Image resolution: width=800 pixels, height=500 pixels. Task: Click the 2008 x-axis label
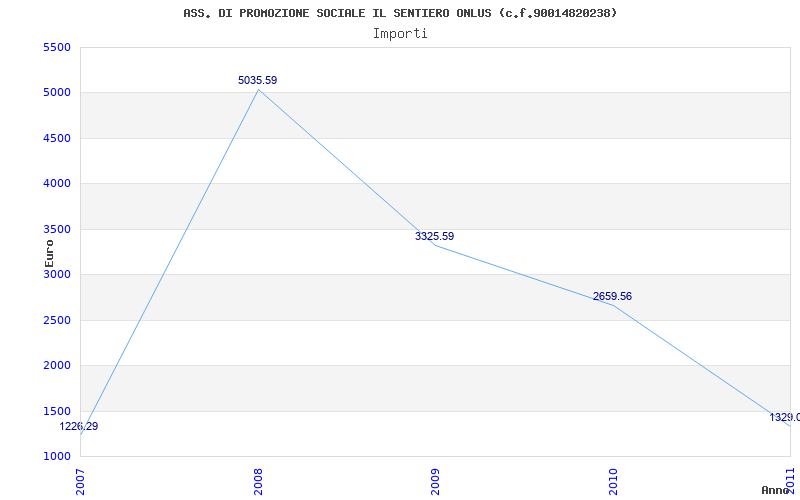[x=258, y=482]
